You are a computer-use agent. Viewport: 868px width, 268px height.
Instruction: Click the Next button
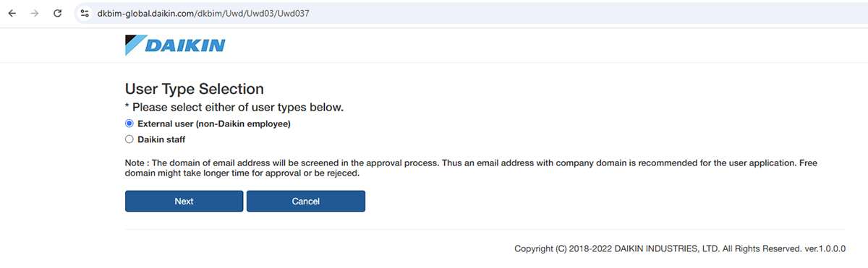184,201
